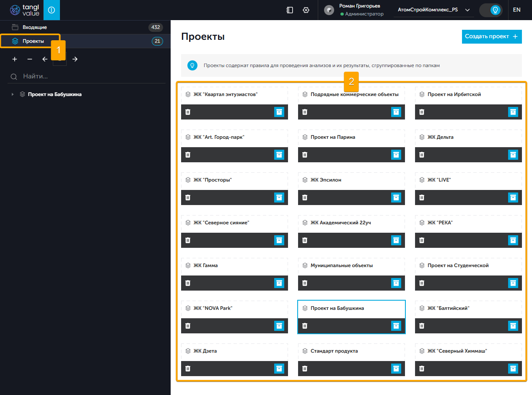Open the documentation panel icon in header
This screenshot has width=532, height=395.
(x=290, y=10)
